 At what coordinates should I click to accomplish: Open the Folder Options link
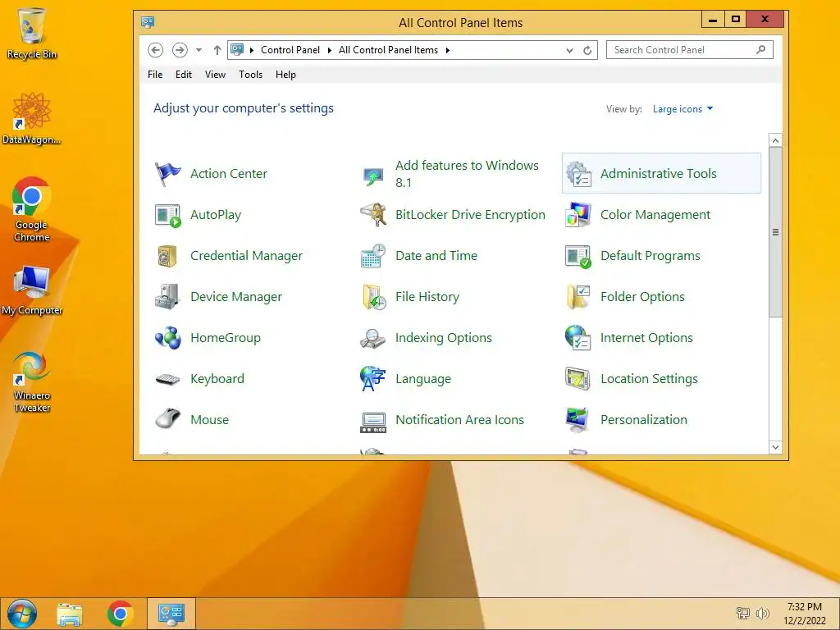click(x=642, y=297)
